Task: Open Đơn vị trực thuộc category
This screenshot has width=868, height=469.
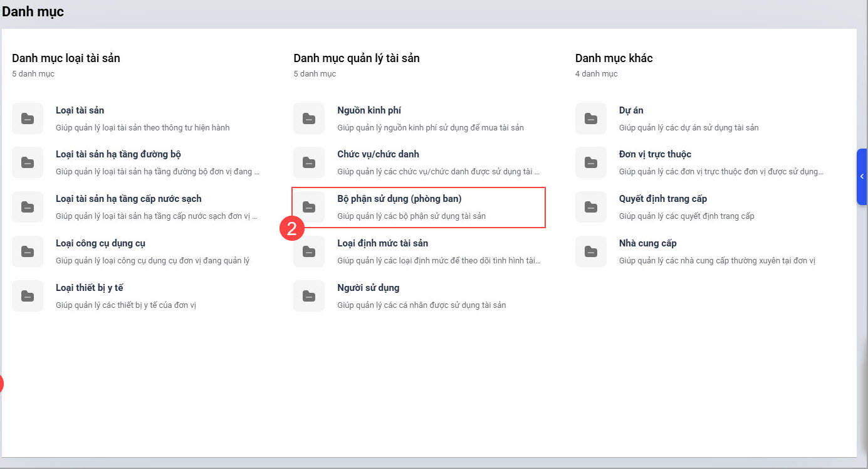Action: coord(655,154)
